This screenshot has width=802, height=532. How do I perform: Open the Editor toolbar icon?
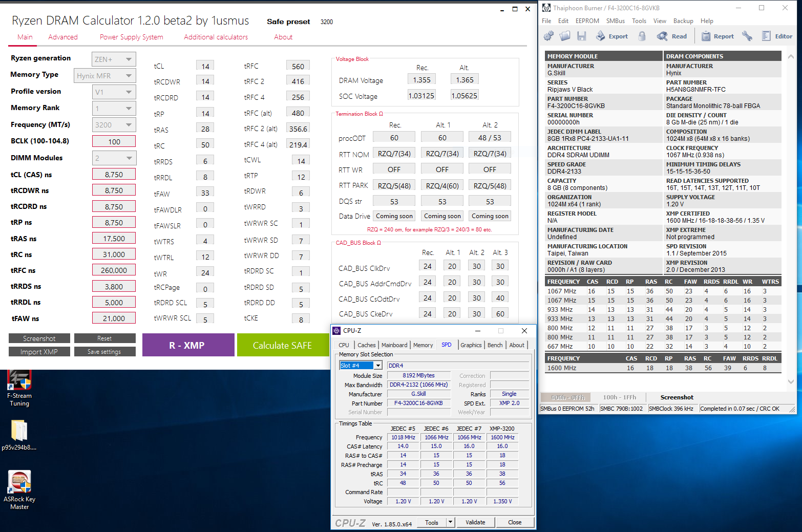(777, 36)
